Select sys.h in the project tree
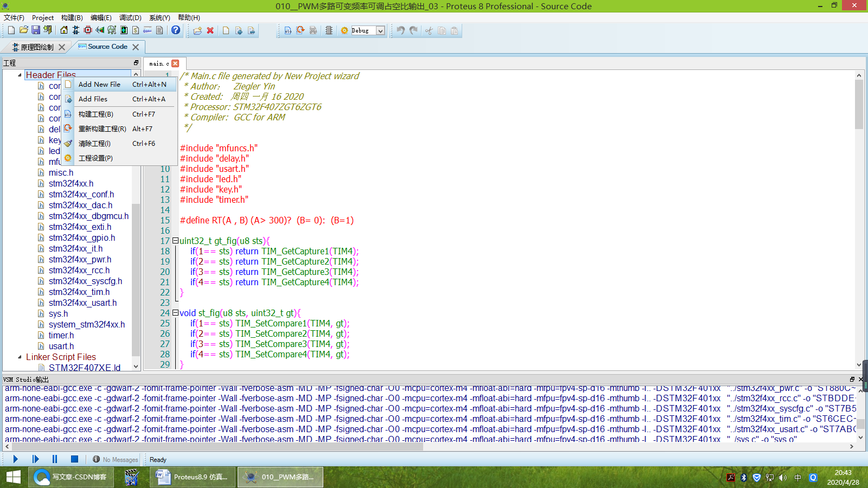Image resolution: width=868 pixels, height=488 pixels. (58, 313)
